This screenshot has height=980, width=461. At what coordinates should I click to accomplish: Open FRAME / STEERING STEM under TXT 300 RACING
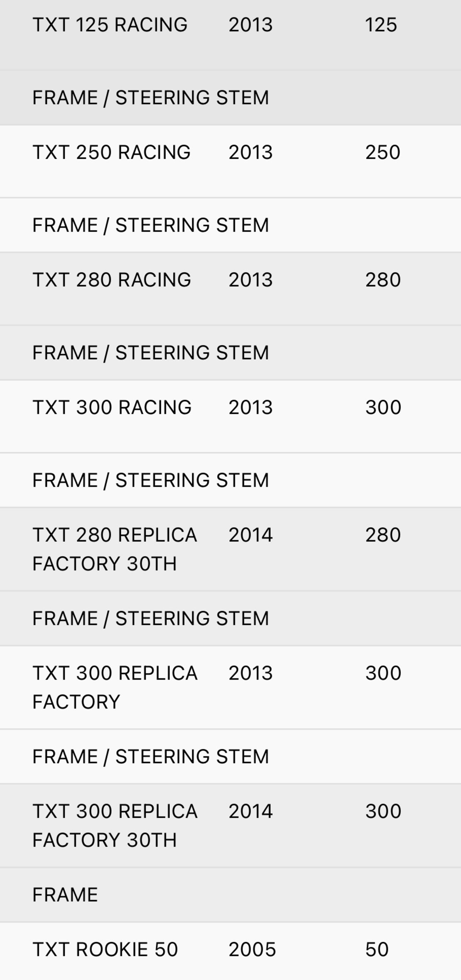pos(230,480)
